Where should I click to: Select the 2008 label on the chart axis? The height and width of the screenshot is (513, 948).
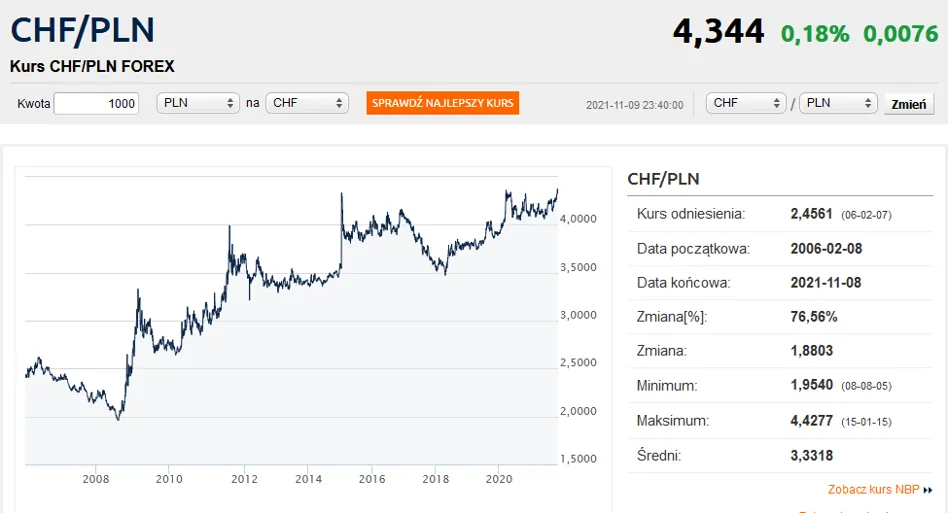96,479
